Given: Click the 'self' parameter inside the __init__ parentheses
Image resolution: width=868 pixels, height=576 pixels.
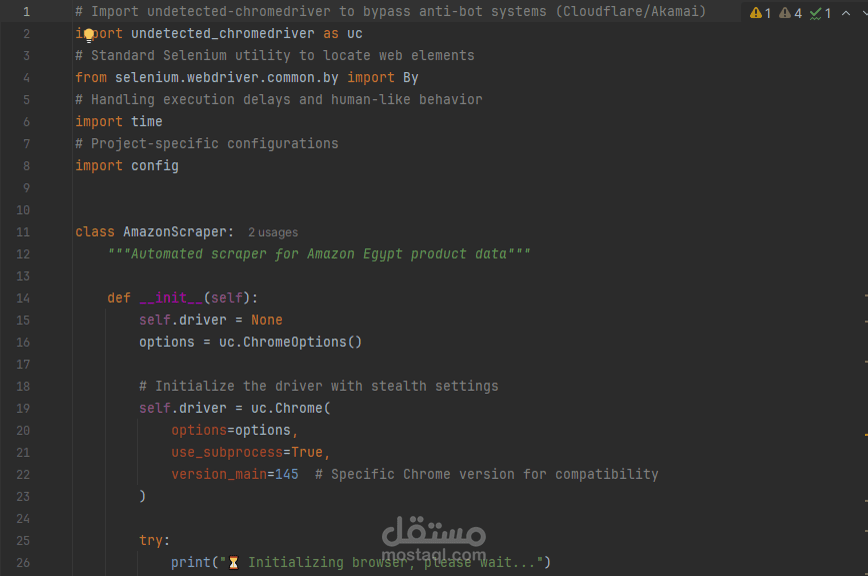Looking at the screenshot, I should coord(227,298).
